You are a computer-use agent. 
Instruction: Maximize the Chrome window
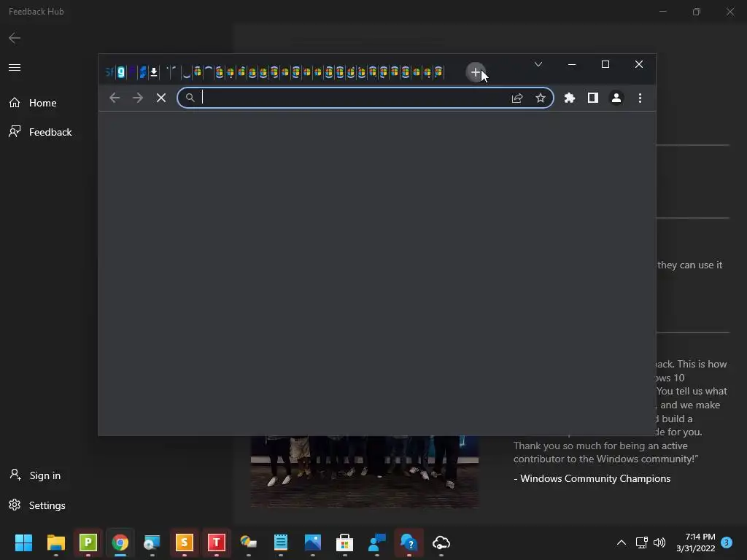(x=605, y=64)
